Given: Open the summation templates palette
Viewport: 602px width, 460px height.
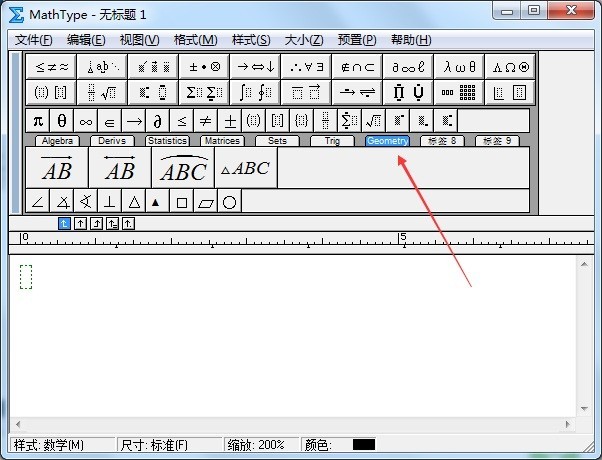Looking at the screenshot, I should pyautogui.click(x=203, y=92).
